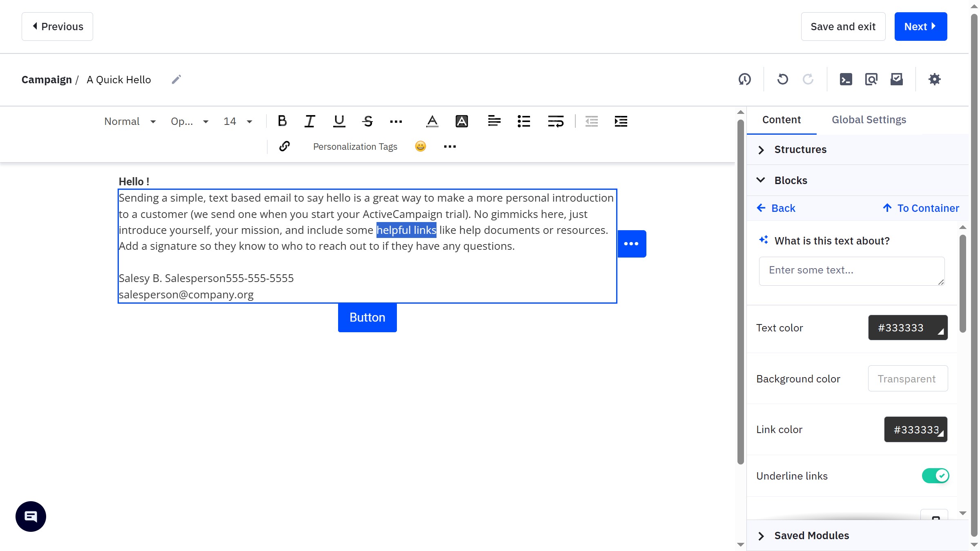Viewport: 980px width, 551px height.
Task: Open the settings gear icon
Action: [x=934, y=79]
